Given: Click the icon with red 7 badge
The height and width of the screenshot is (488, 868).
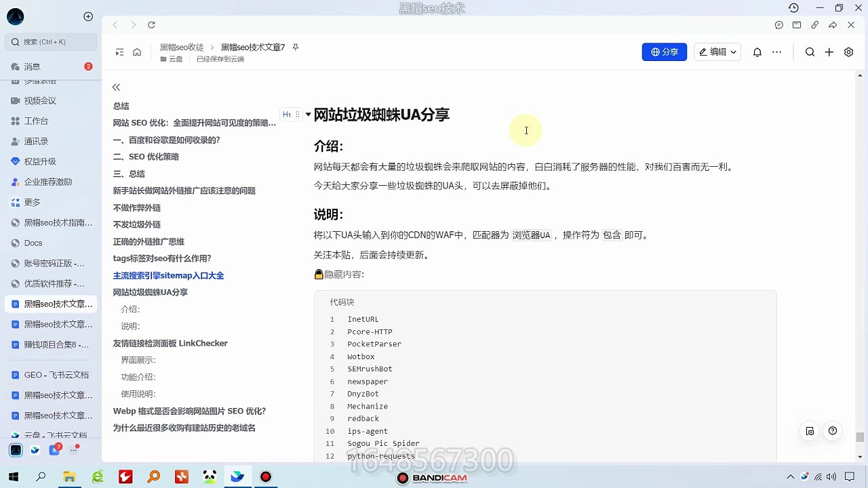Looking at the screenshot, I should click(55, 450).
